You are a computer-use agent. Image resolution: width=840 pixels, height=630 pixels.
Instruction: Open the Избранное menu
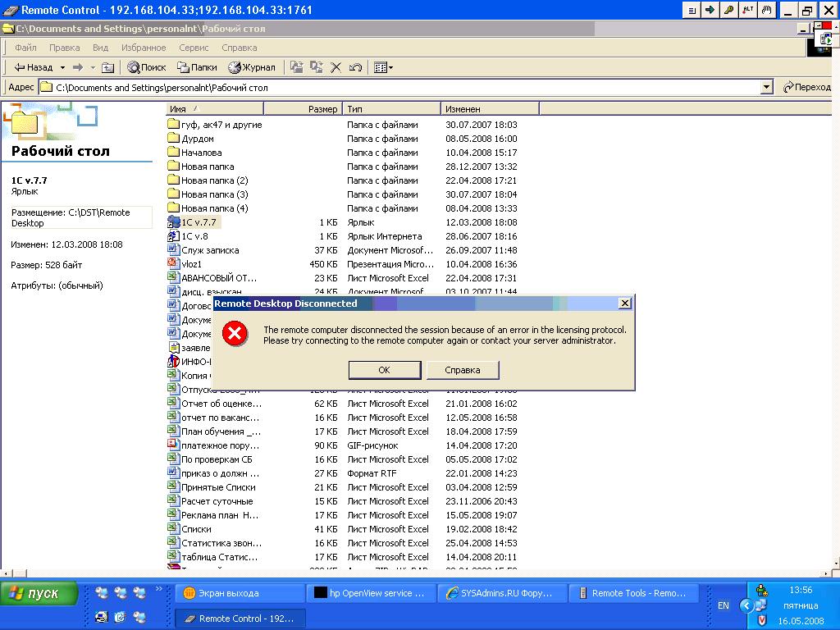click(x=144, y=48)
